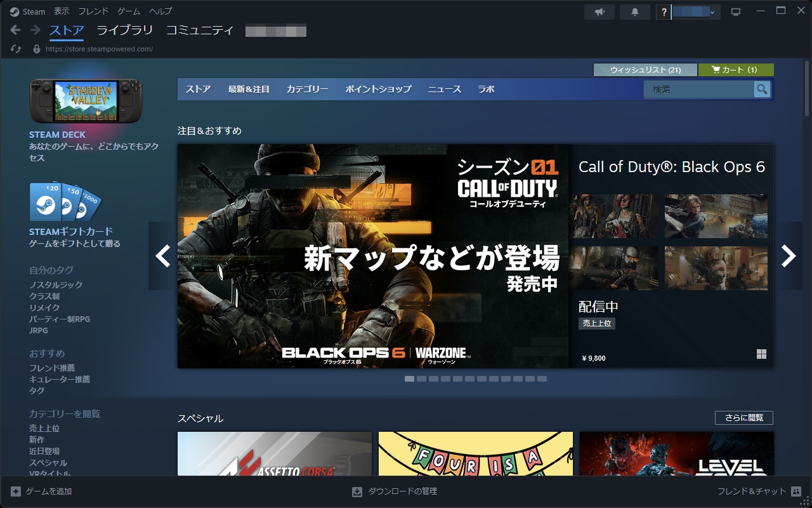Click さらに閲覧 beside スペシャル
This screenshot has height=508, width=812.
click(x=743, y=417)
